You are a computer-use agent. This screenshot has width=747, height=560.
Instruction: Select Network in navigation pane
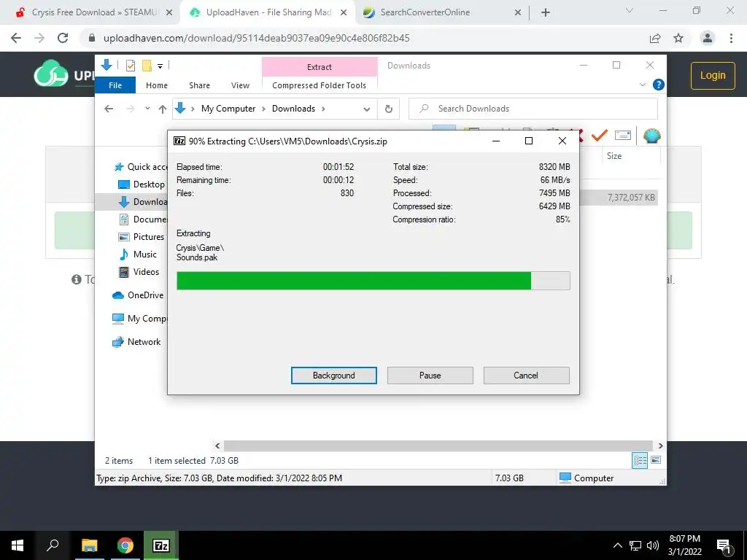tap(136, 342)
